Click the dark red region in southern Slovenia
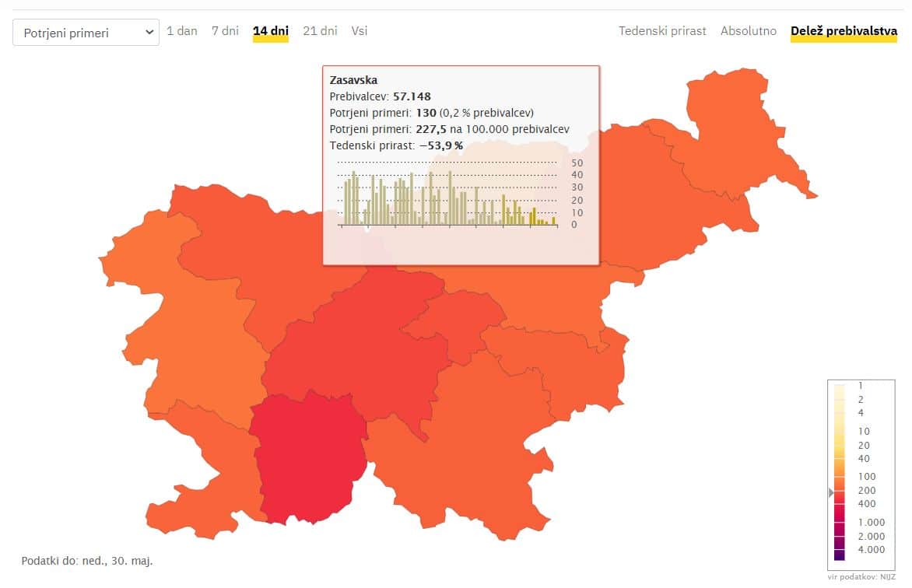The image size is (912, 588). point(307,459)
